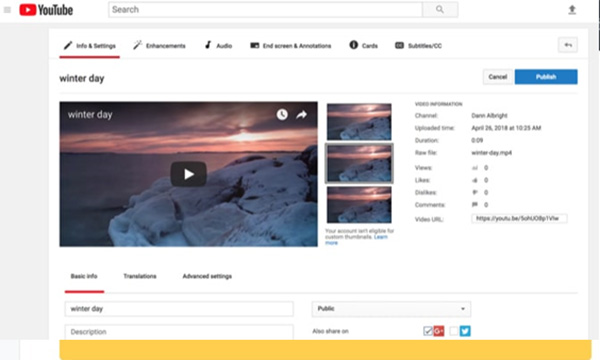Screen dimensions: 600x360
Task: Click the Watch later clock icon
Action: pyautogui.click(x=282, y=114)
